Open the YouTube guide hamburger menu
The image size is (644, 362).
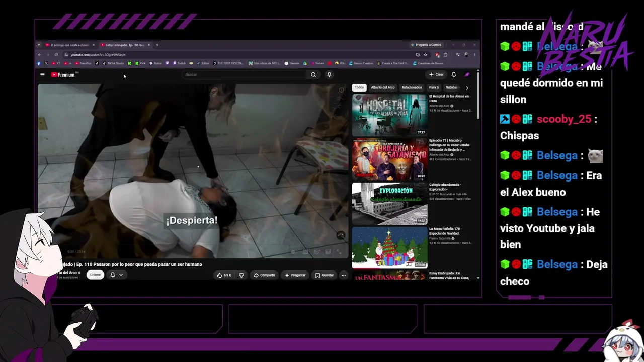(x=42, y=75)
